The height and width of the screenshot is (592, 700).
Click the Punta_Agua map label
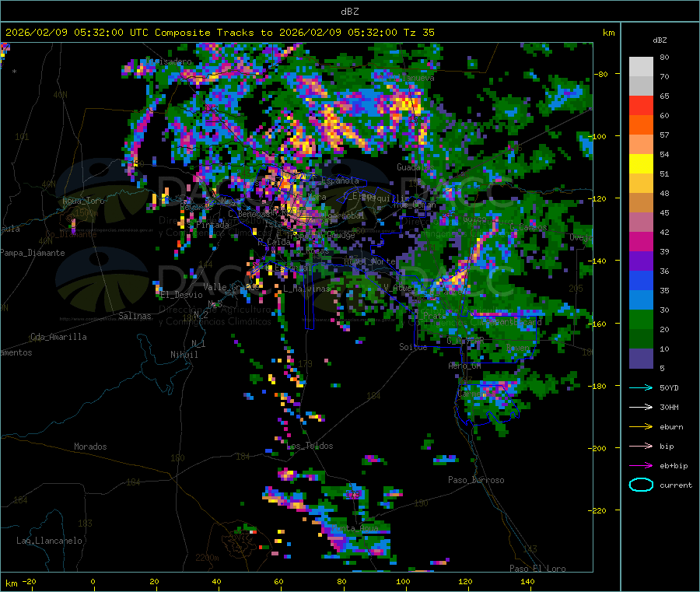tap(355, 528)
